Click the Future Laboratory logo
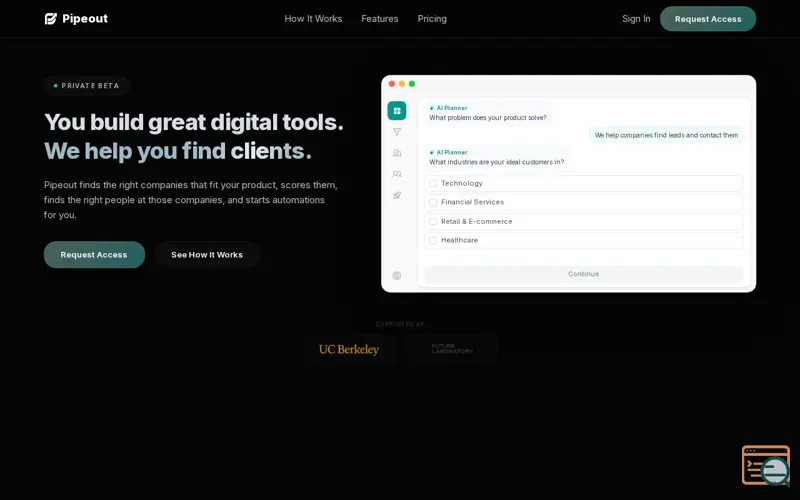This screenshot has width=800, height=500. click(452, 349)
